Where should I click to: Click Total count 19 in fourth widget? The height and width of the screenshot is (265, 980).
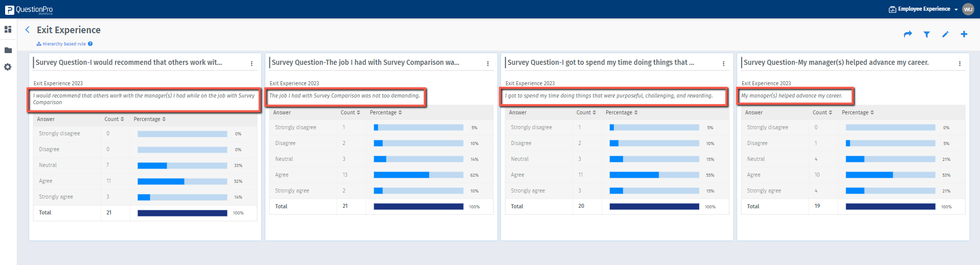[817, 206]
